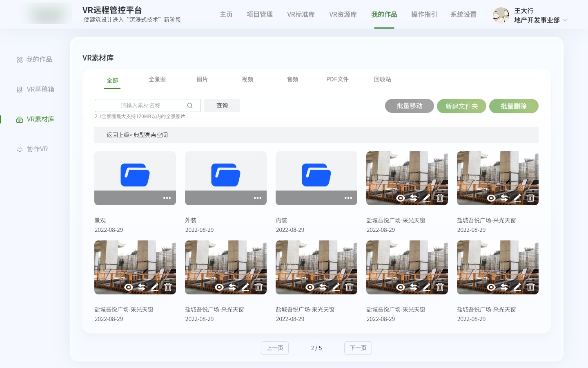Select the edit pencil icon on a 采光天窗 thumbnail
Image resolution: width=588 pixels, height=368 pixels.
pyautogui.click(x=427, y=198)
